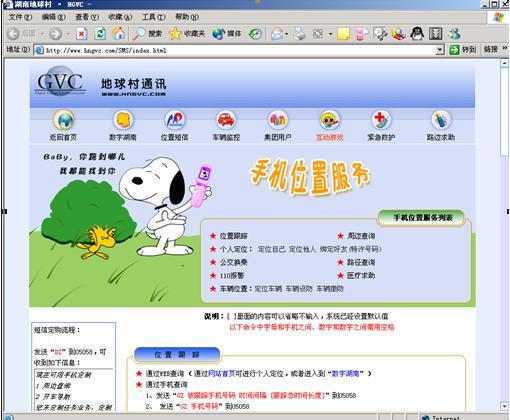Open the 帮助(H) menu
510x420 pixels.
187,17
